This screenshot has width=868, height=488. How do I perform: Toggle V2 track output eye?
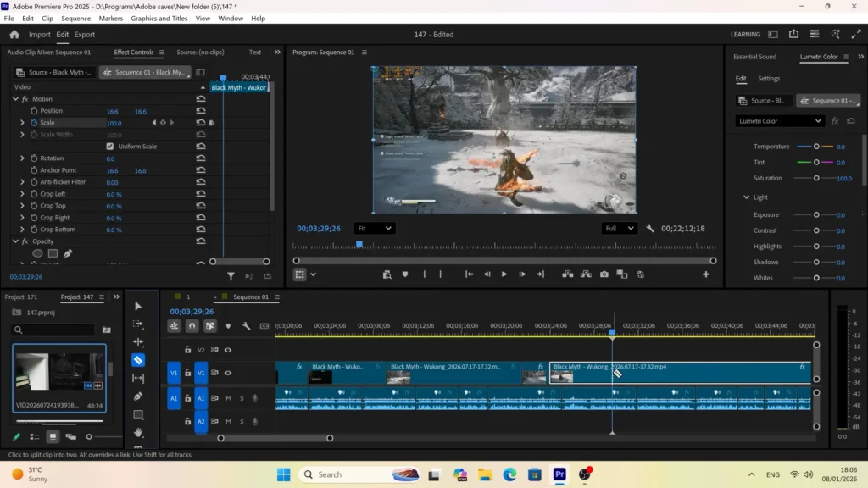tap(228, 350)
